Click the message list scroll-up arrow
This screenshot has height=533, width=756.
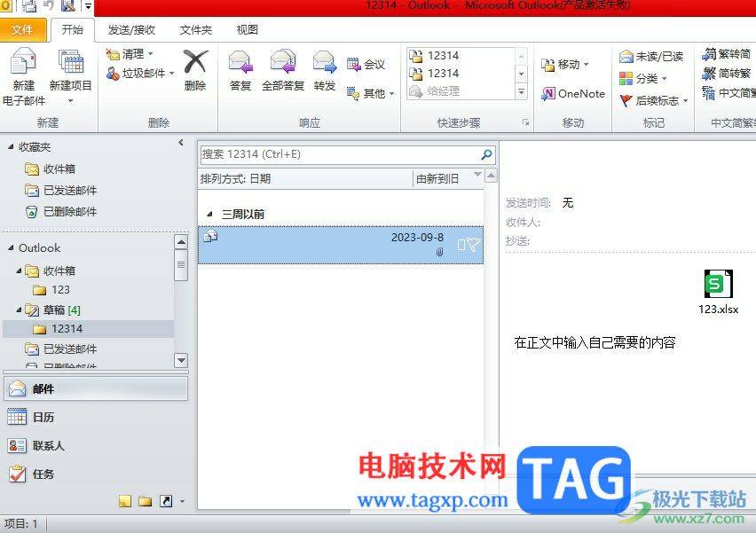[491, 176]
